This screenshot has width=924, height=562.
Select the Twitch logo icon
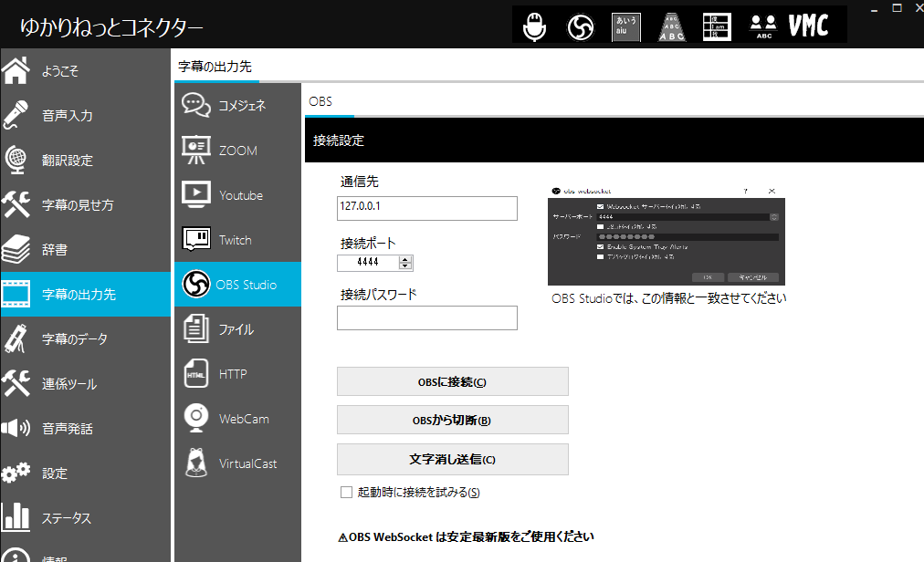click(x=196, y=240)
